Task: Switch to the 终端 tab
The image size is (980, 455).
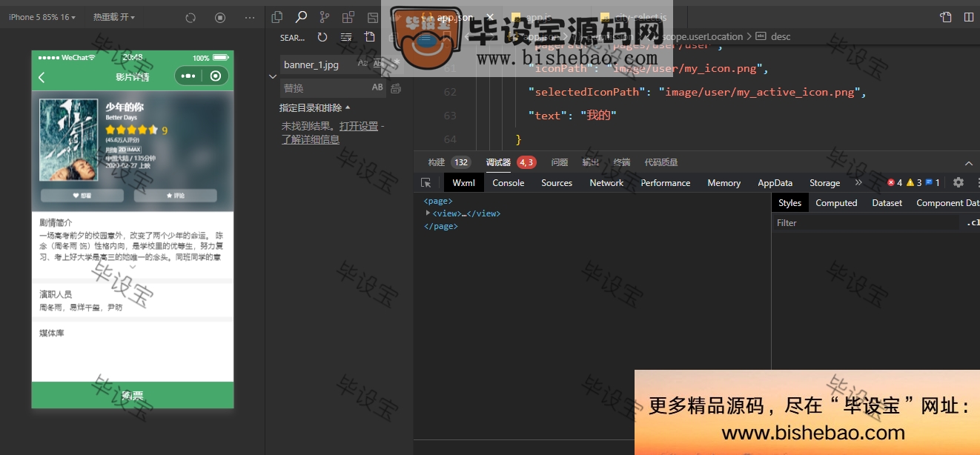Action: (x=622, y=162)
